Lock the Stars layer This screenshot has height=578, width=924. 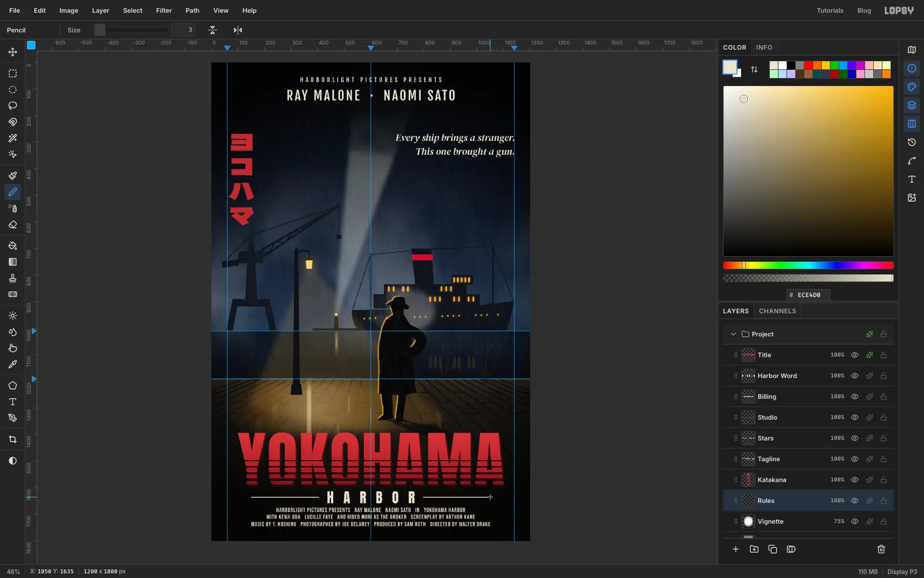pyautogui.click(x=884, y=438)
